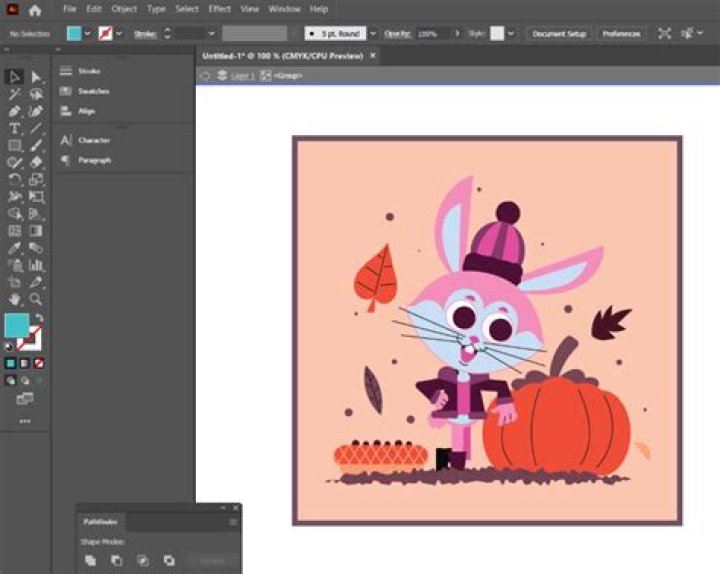Select the Shape Builder tool

coord(14,214)
